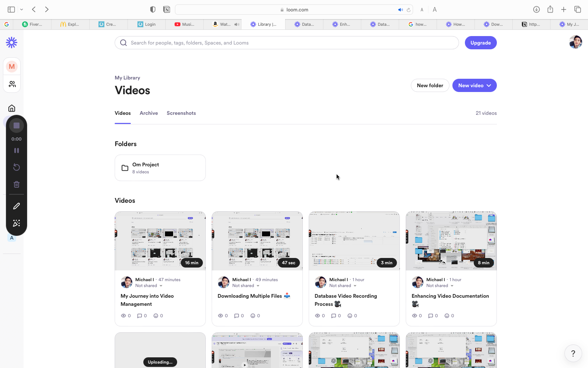Image resolution: width=588 pixels, height=368 pixels.
Task: Click the Safari share icon
Action: [550, 9]
